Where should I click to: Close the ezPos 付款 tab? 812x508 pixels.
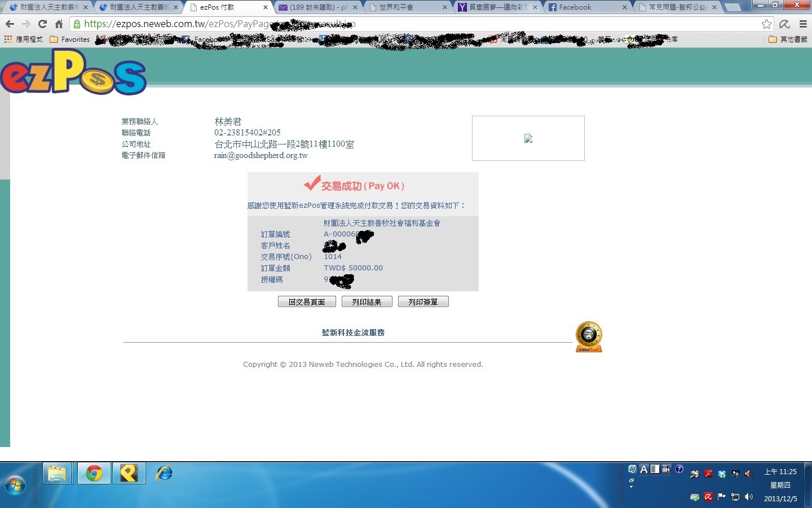pyautogui.click(x=266, y=7)
